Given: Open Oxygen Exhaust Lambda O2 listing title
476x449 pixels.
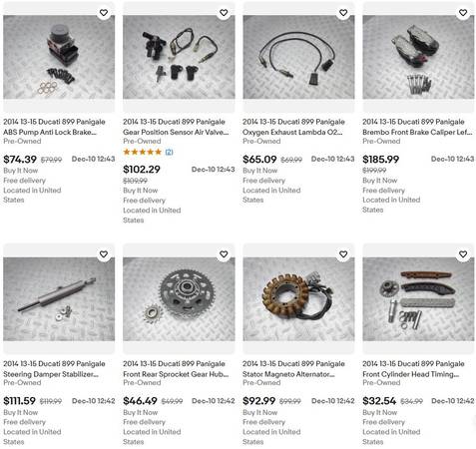Looking at the screenshot, I should 293,127.
